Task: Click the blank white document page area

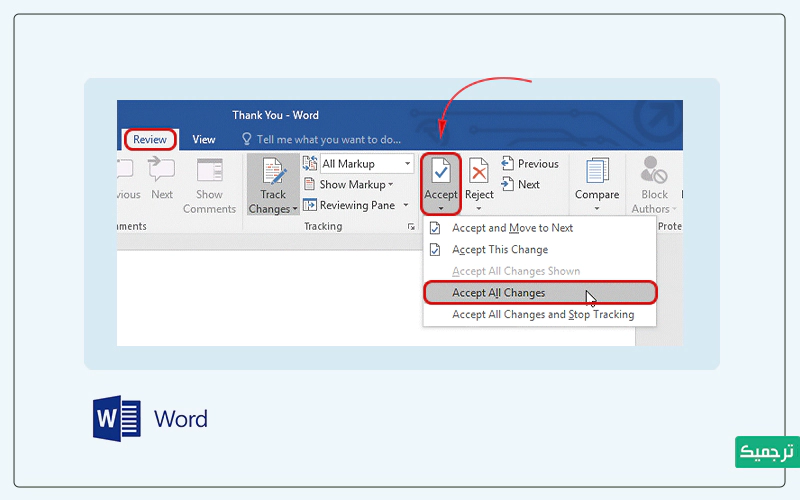Action: click(x=269, y=298)
